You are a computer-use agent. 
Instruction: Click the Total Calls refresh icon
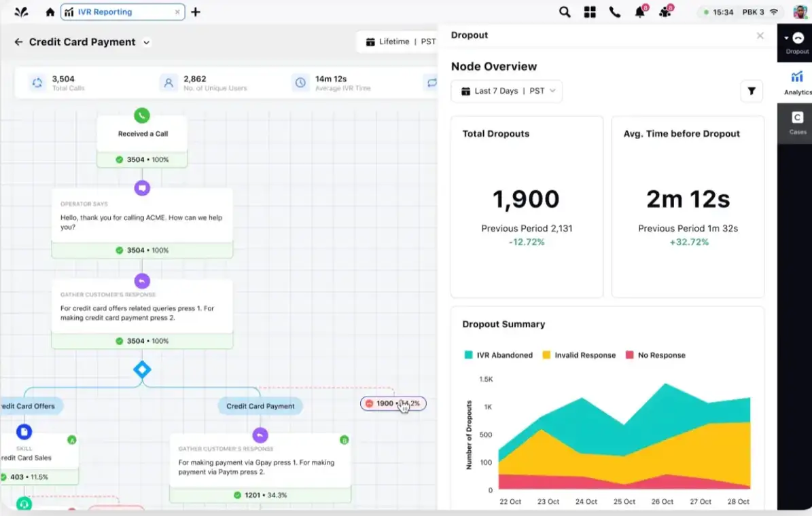pyautogui.click(x=37, y=83)
